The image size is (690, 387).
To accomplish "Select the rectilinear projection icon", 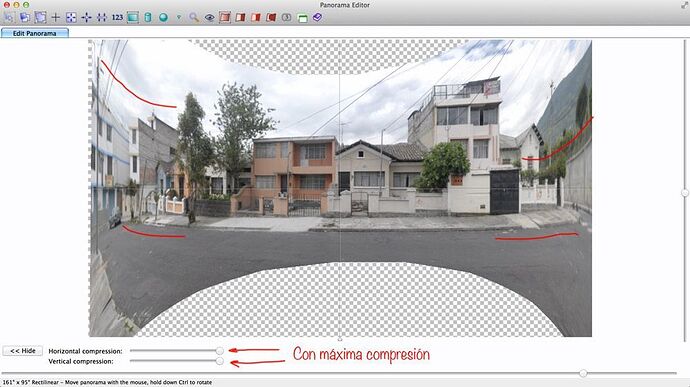I will 132,18.
